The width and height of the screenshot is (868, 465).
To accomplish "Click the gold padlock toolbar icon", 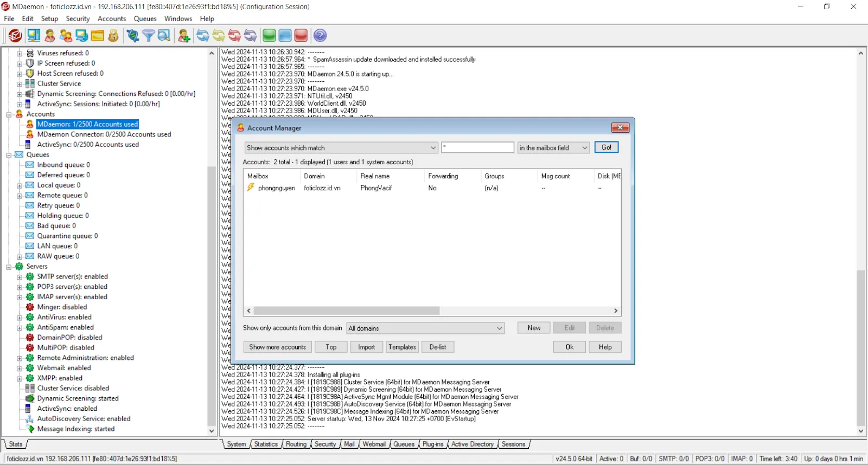I will pos(113,36).
